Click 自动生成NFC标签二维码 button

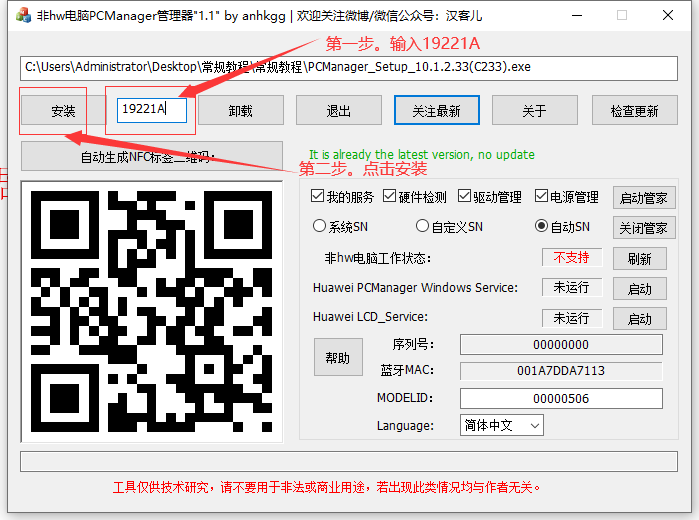click(152, 156)
